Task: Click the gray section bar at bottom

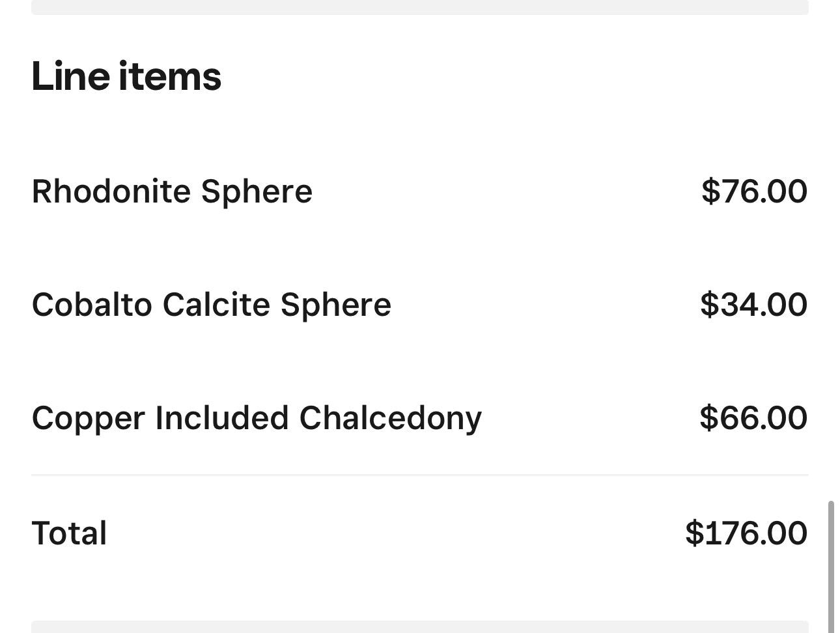Action: click(420, 626)
